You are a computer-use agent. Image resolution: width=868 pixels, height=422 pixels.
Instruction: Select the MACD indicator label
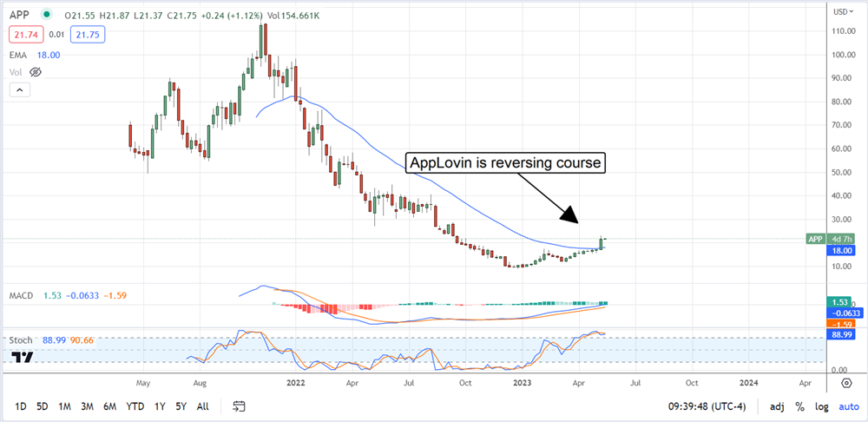click(23, 296)
